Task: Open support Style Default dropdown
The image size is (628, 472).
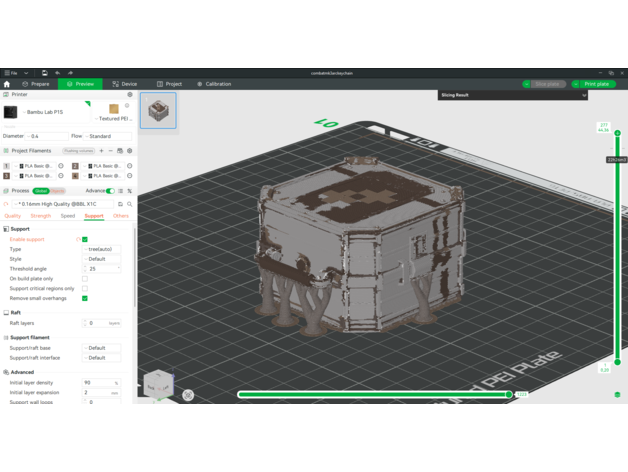Action: [x=101, y=259]
